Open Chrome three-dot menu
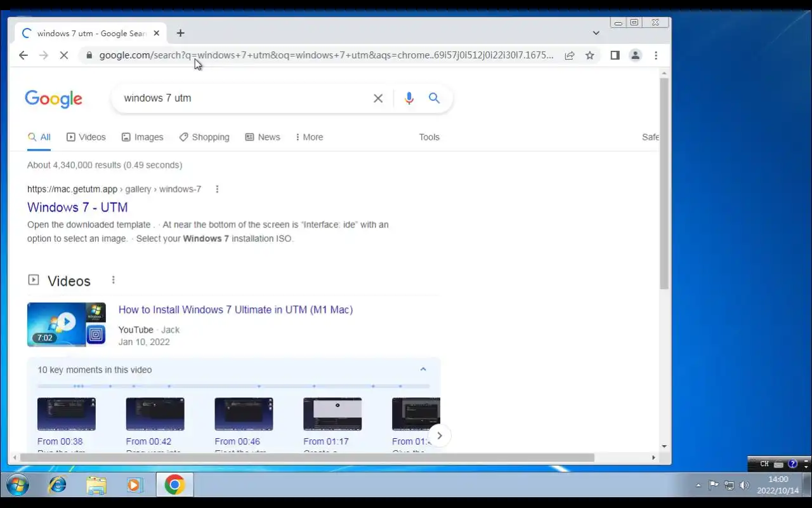Viewport: 812px width, 508px height. (x=656, y=55)
